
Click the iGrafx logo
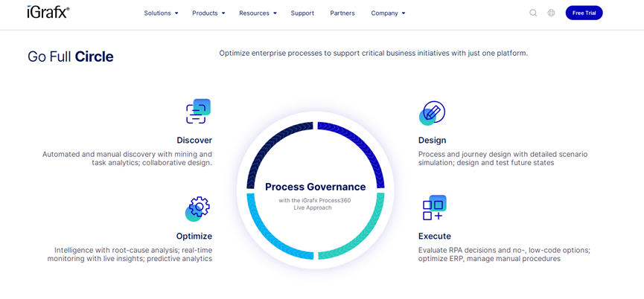[48, 13]
